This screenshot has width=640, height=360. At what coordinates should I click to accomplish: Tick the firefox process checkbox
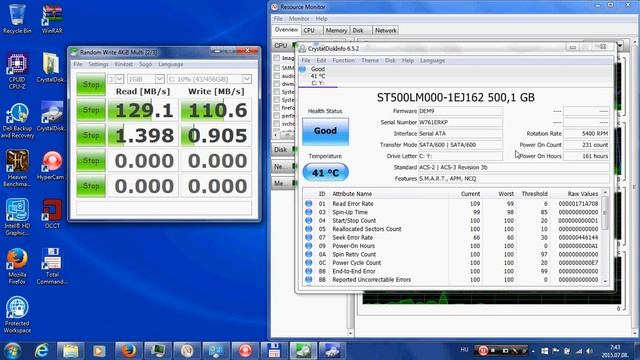pyautogui.click(x=277, y=108)
